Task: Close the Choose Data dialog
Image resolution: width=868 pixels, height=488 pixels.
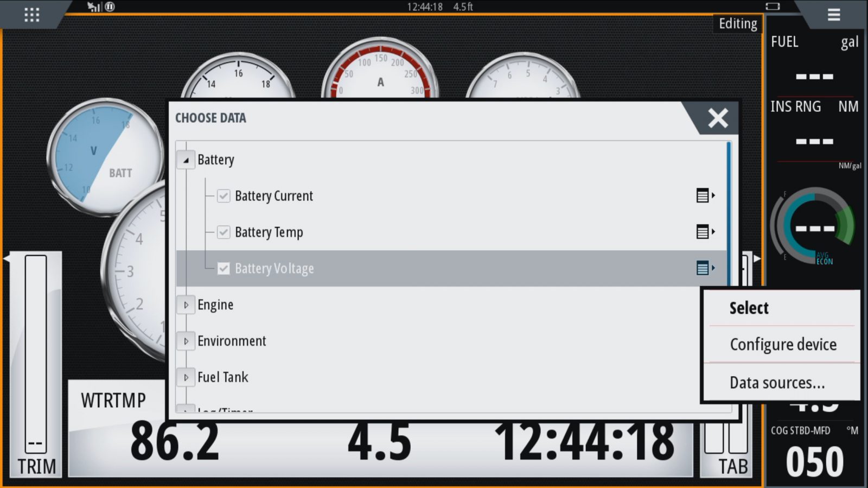Action: click(717, 118)
